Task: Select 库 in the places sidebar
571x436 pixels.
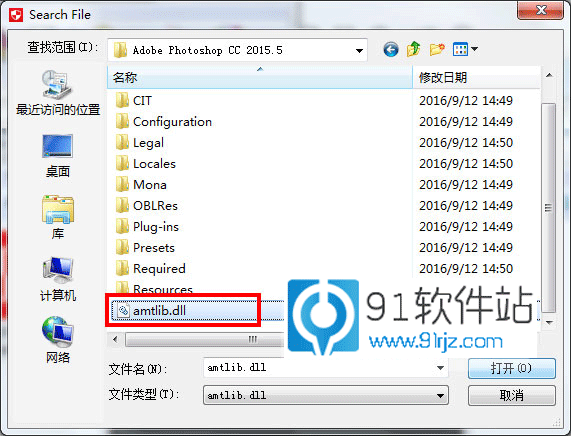Action: [x=58, y=217]
